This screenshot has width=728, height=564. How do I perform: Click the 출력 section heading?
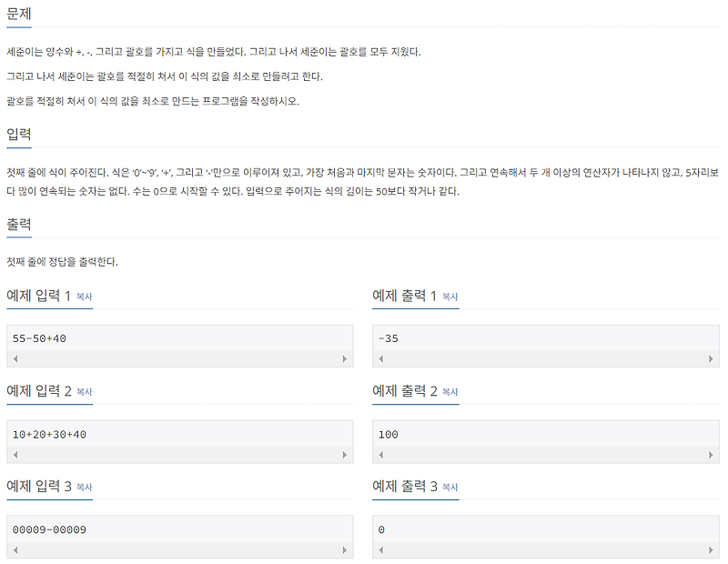19,224
